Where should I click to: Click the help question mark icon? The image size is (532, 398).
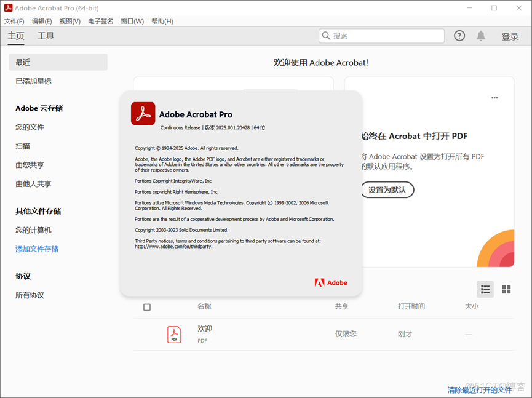pyautogui.click(x=459, y=36)
